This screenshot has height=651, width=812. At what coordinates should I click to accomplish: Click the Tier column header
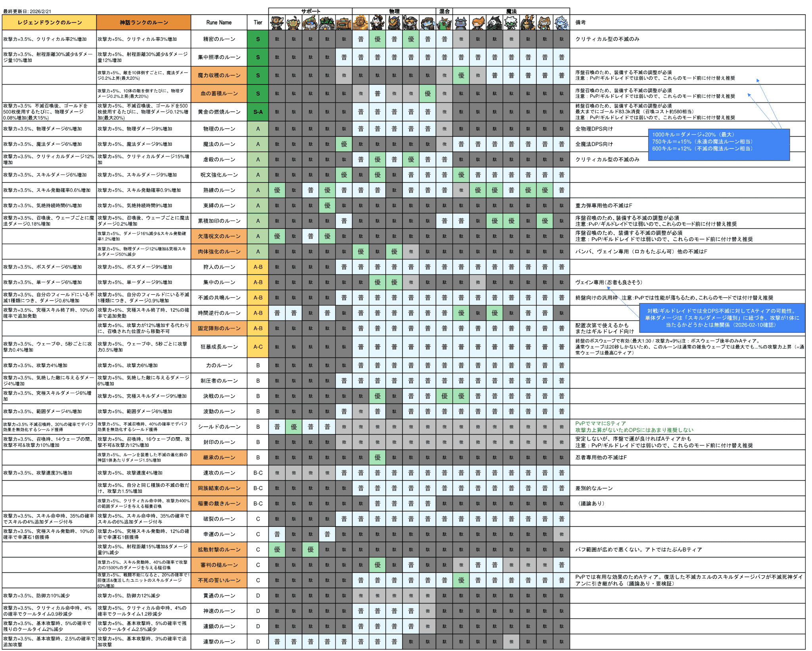click(x=258, y=23)
